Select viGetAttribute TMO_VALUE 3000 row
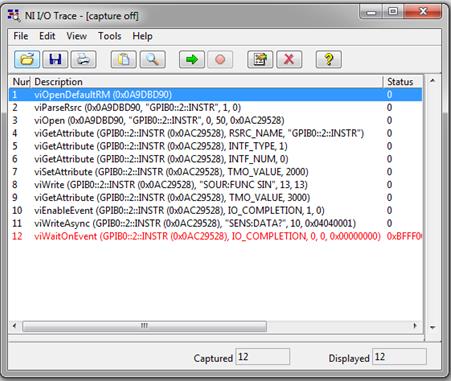This screenshot has height=381, width=451. pos(216,197)
